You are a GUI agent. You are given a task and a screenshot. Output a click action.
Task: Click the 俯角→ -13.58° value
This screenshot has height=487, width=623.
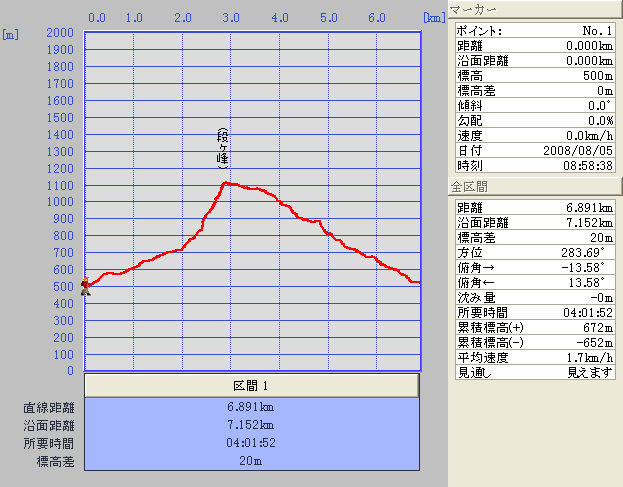(583, 267)
